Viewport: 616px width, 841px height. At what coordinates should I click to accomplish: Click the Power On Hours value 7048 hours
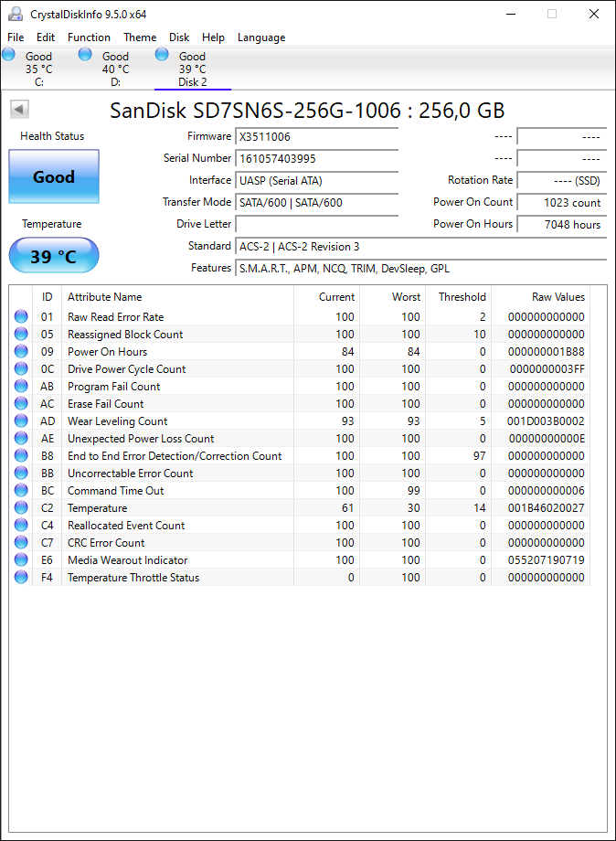click(561, 225)
